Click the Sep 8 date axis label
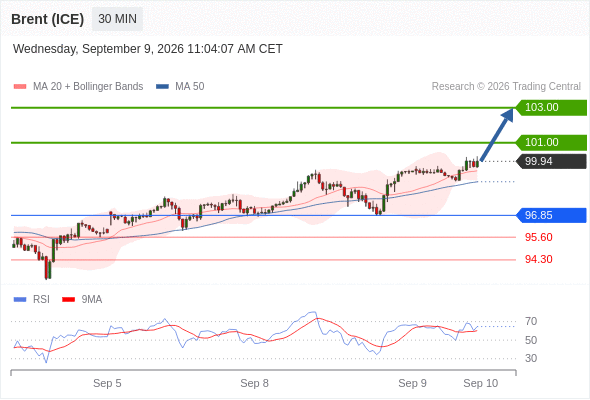 254,383
